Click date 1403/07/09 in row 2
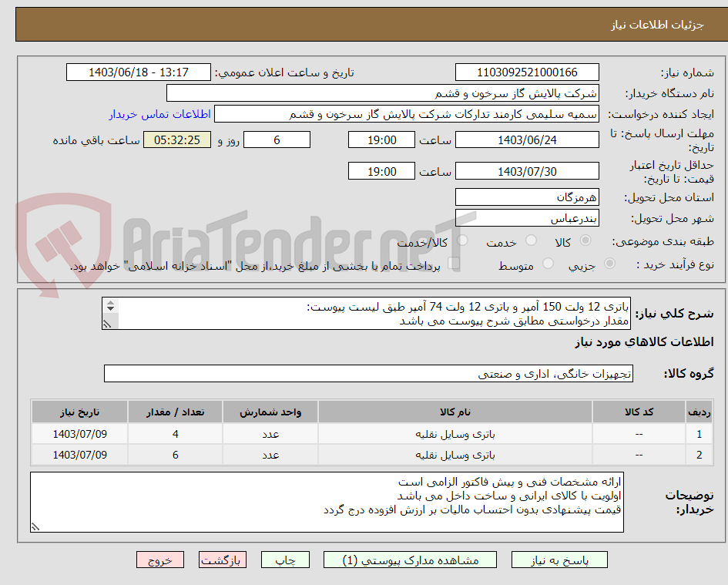This screenshot has width=728, height=585. point(79,455)
